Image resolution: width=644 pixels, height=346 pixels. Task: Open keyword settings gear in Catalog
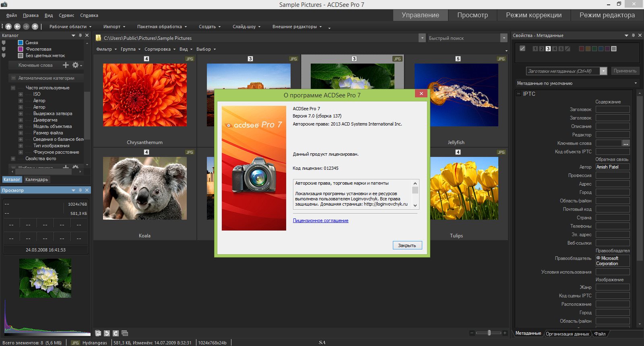[x=75, y=65]
